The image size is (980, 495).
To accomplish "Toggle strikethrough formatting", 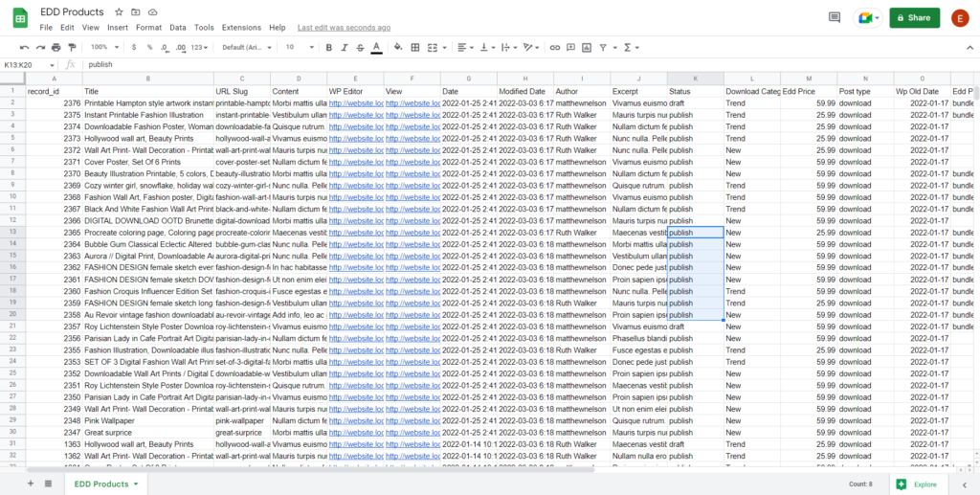I will [x=360, y=48].
